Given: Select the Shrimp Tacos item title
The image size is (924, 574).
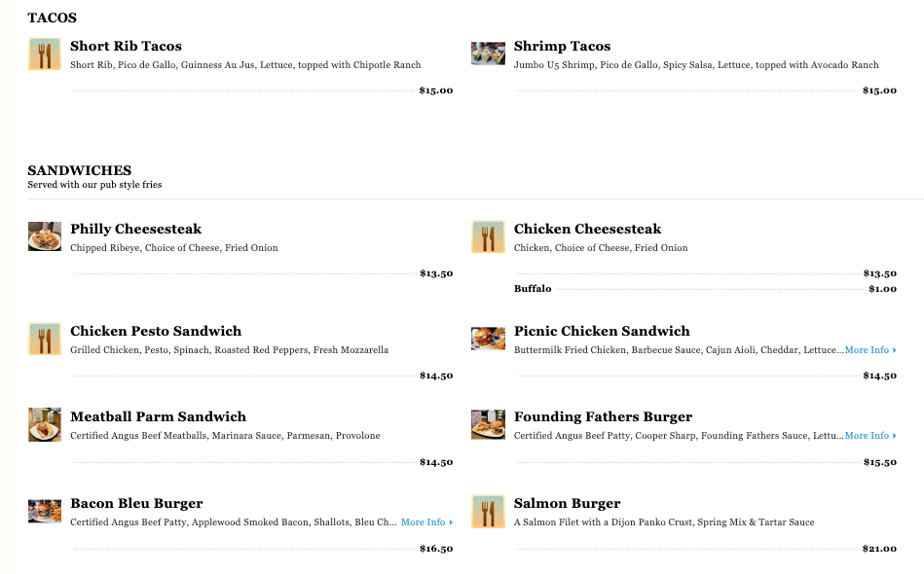Looking at the screenshot, I should [562, 46].
